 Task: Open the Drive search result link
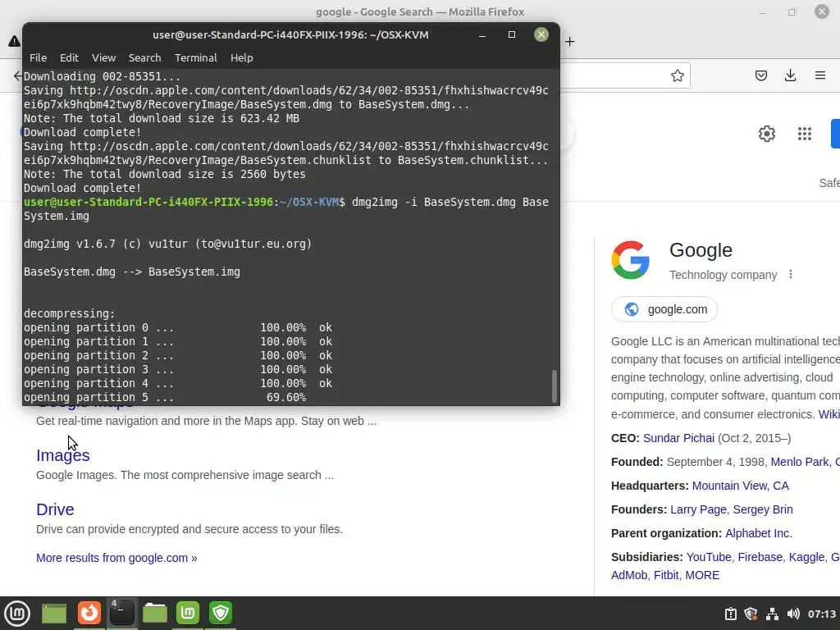pos(55,509)
